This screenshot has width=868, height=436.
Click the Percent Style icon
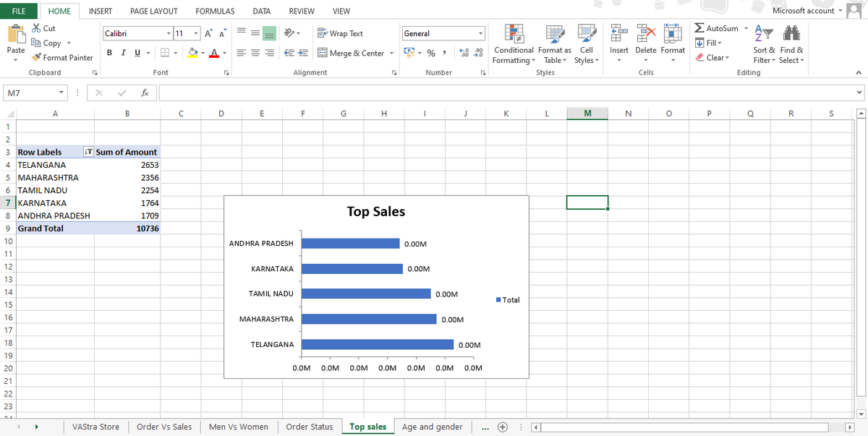431,52
